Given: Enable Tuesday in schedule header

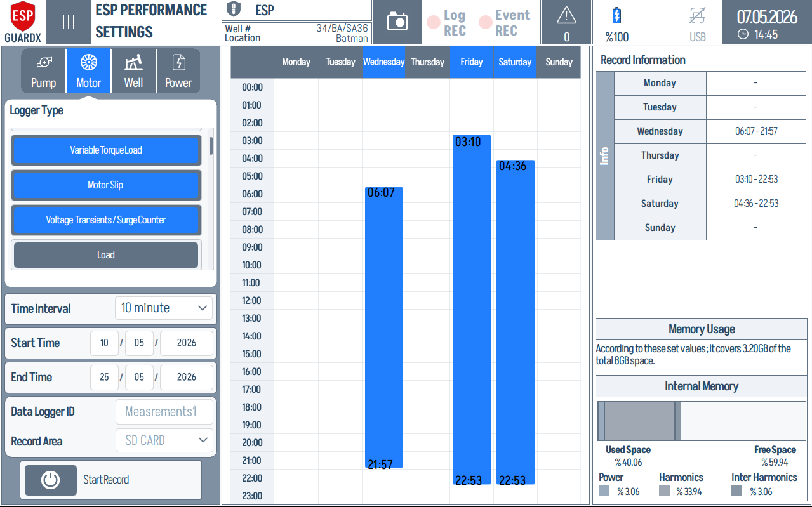Looking at the screenshot, I should coord(340,62).
